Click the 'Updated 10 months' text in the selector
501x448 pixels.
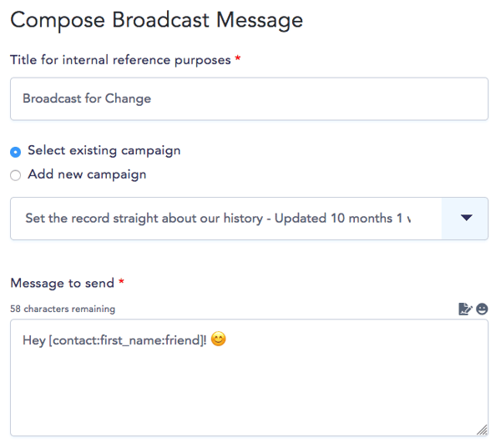[333, 219]
